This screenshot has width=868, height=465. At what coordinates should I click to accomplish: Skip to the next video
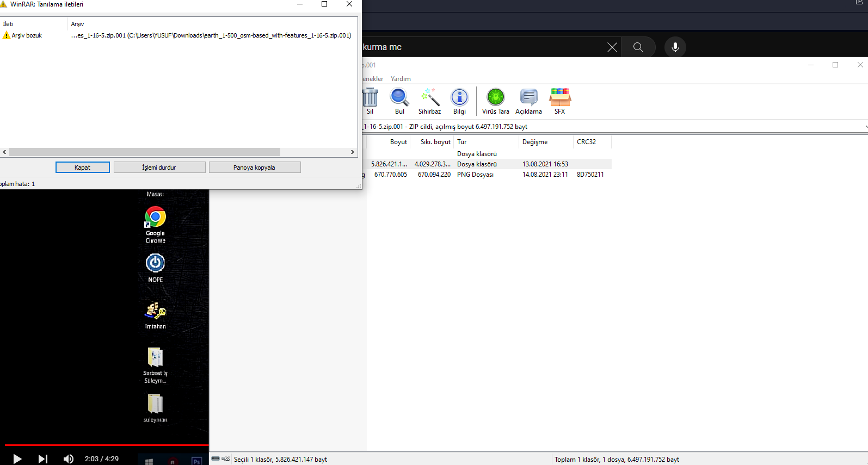pyautogui.click(x=42, y=459)
